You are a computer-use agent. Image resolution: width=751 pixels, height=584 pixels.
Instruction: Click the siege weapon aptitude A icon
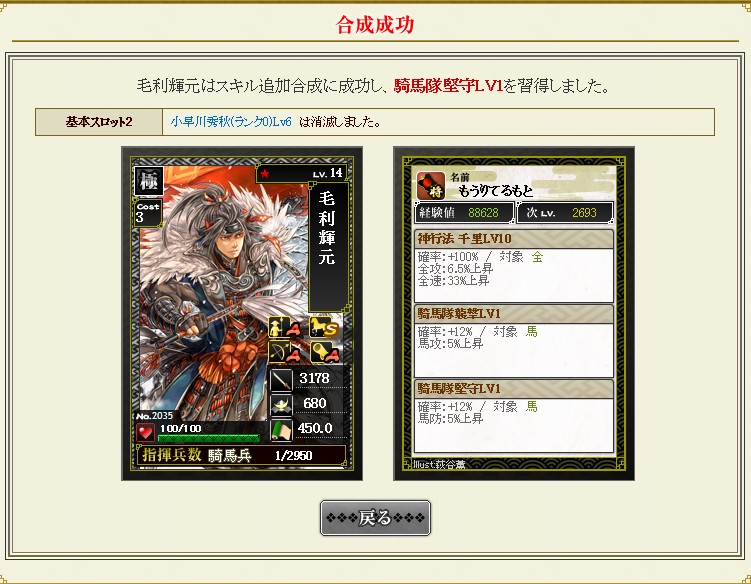(325, 353)
